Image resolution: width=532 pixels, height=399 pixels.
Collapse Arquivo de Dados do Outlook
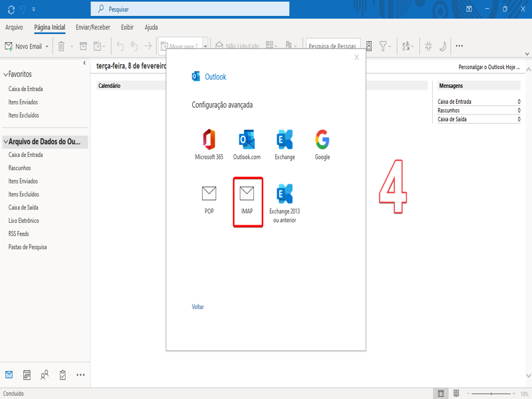(x=5, y=142)
